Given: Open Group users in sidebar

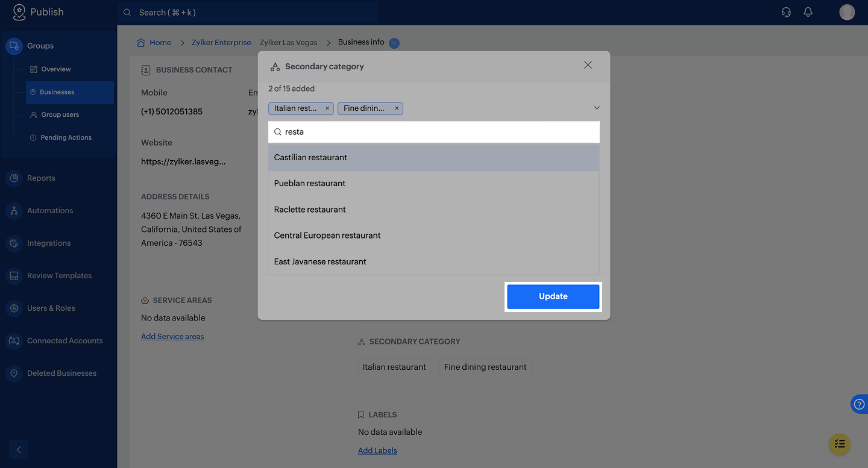Looking at the screenshot, I should coord(60,114).
